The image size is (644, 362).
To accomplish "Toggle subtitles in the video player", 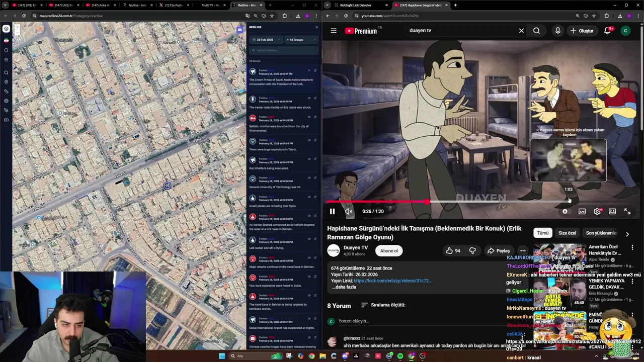I will click(582, 211).
